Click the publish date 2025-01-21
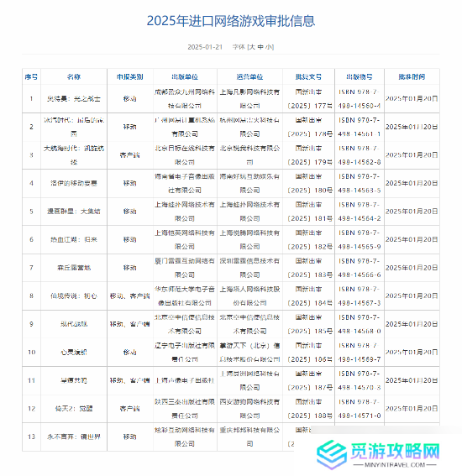Screen dimensions: 462x476 pos(205,47)
